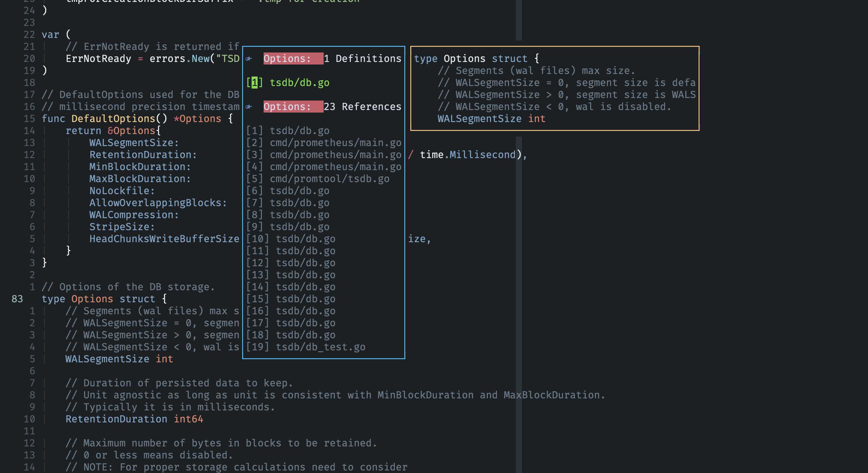The image size is (868, 473).
Task: Click the highlighted "Options:" references header
Action: point(293,107)
